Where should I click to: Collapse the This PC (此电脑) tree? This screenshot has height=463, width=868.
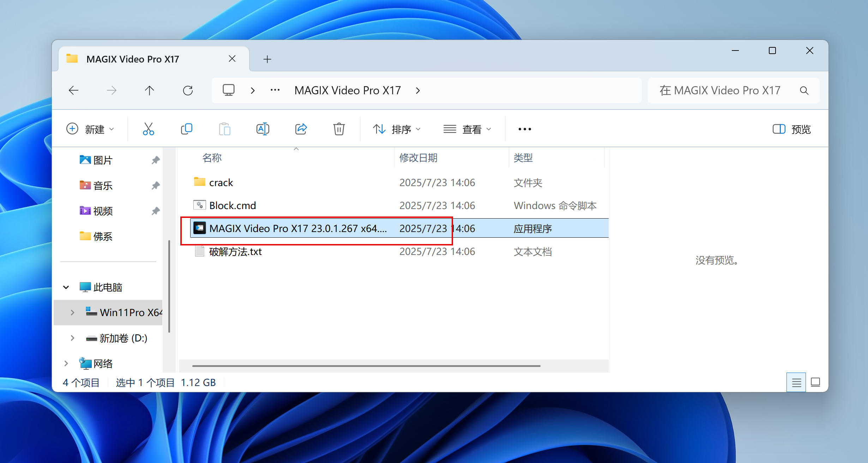66,287
